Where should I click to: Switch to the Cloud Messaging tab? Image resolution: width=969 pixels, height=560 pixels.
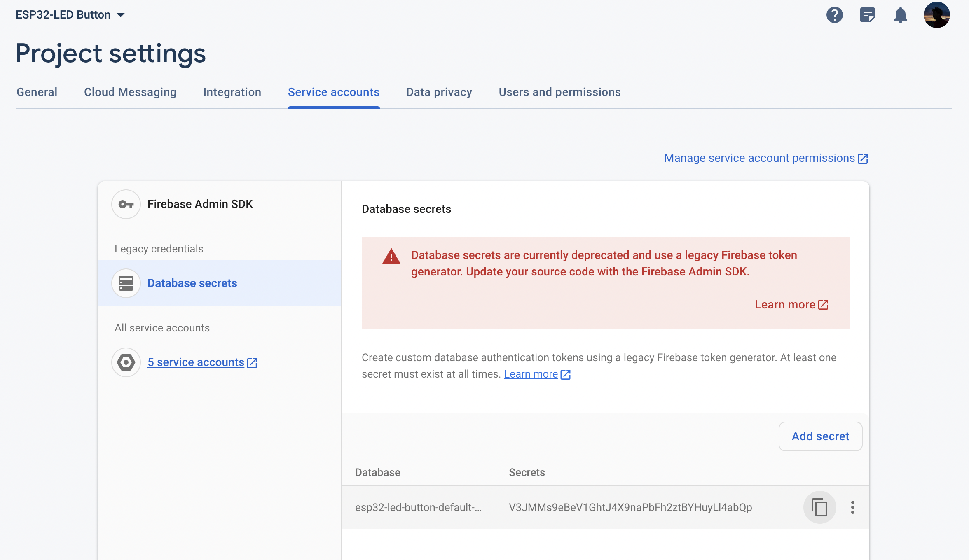click(130, 92)
